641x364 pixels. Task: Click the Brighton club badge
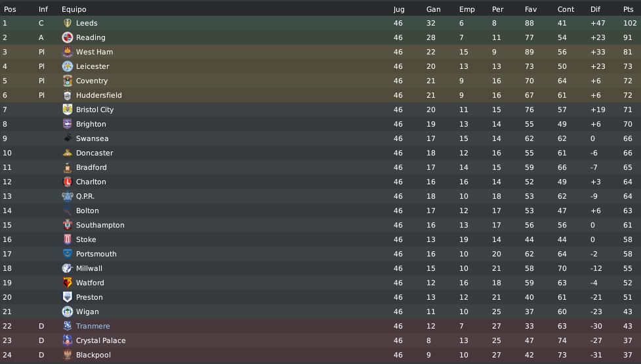tap(68, 124)
